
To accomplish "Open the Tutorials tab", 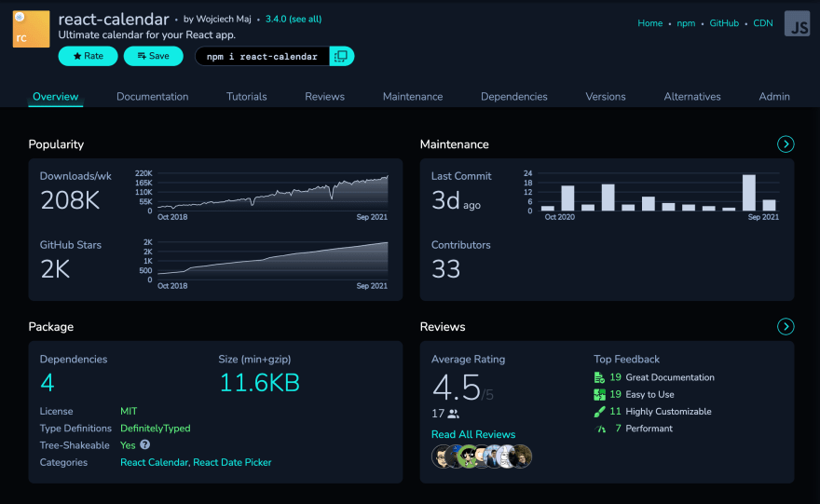I will click(x=246, y=96).
